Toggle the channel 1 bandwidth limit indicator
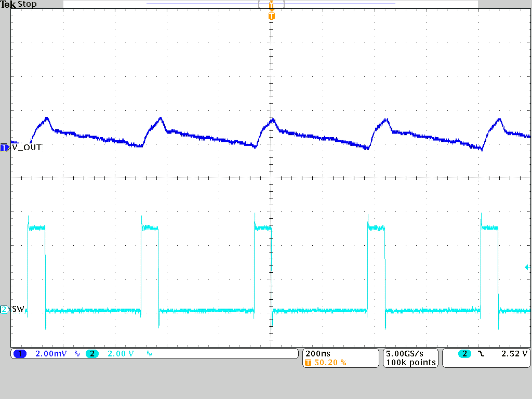This screenshot has width=532, height=399. tap(76, 354)
